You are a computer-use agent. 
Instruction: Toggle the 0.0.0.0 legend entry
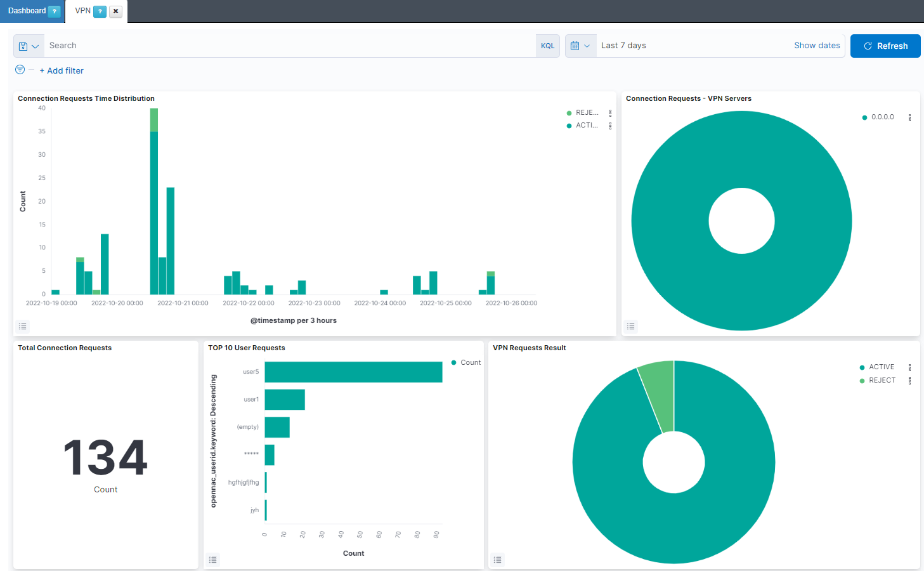882,117
